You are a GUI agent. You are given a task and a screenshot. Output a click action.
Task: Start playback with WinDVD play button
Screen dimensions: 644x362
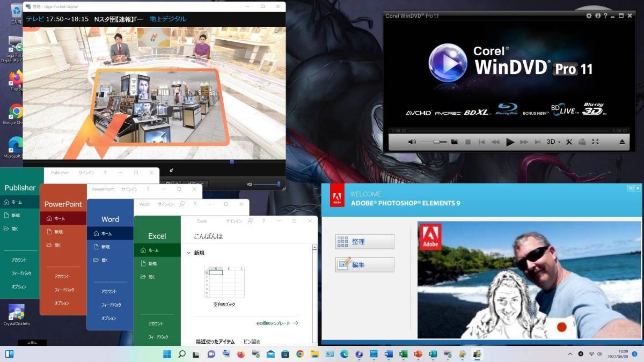(x=510, y=142)
